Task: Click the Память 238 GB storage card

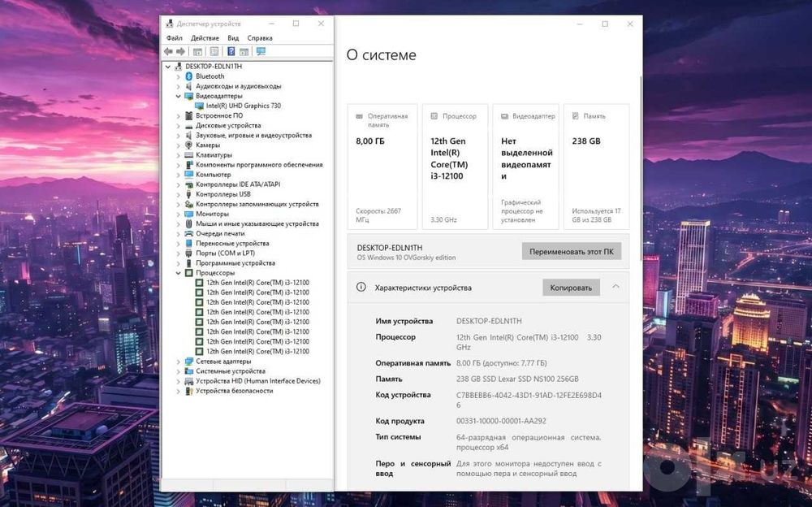Action: coord(596,167)
